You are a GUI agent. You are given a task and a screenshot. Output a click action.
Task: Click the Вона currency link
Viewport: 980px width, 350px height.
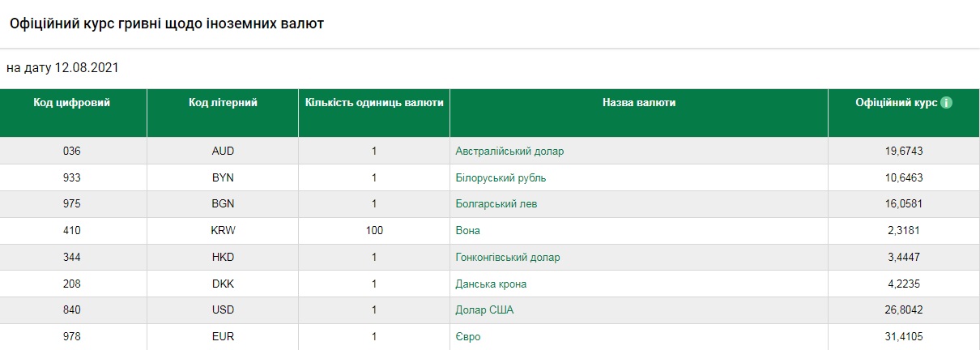pyautogui.click(x=467, y=231)
